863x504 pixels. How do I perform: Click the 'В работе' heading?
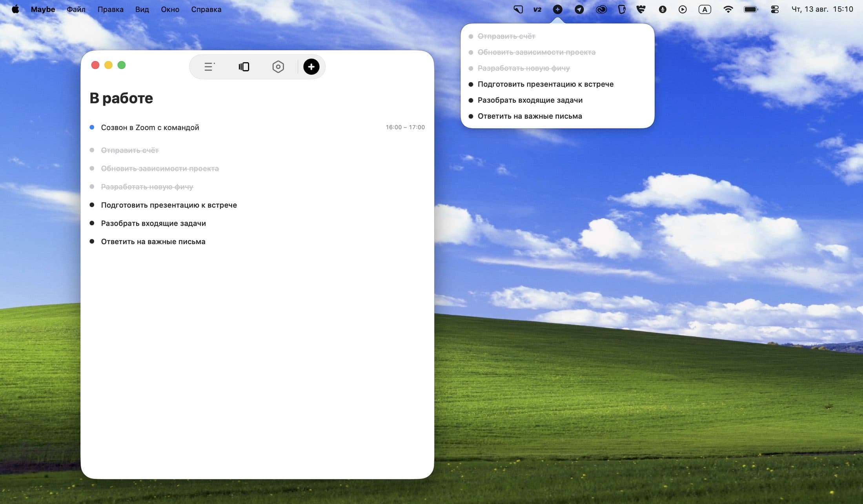click(121, 98)
